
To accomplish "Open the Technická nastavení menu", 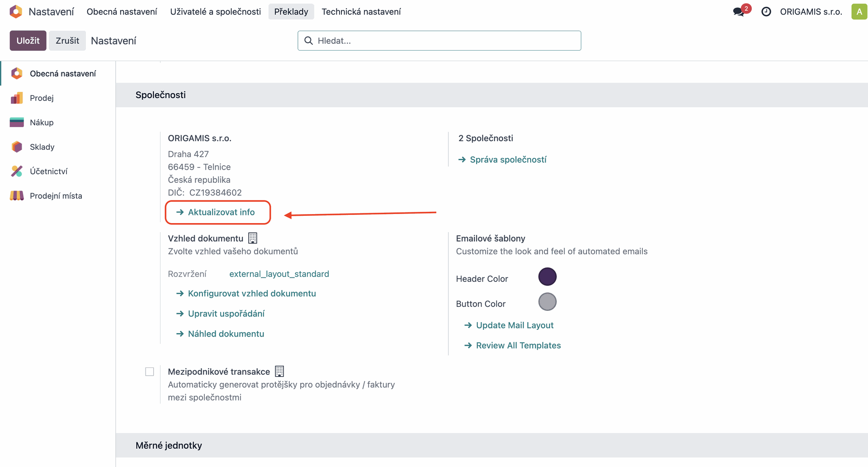I will tap(361, 12).
